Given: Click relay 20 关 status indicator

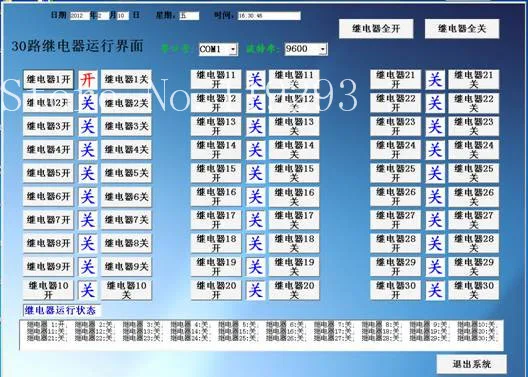Looking at the screenshot, I should point(255,290).
